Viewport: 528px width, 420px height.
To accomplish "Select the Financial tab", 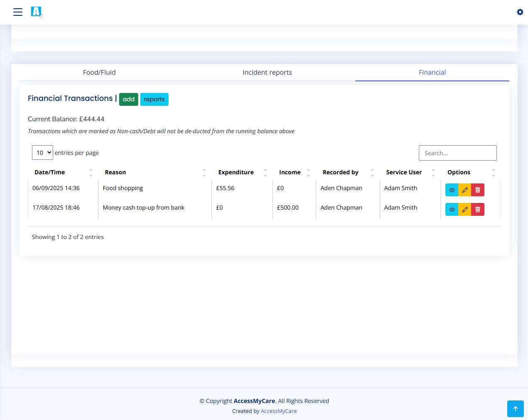I will (x=432, y=72).
